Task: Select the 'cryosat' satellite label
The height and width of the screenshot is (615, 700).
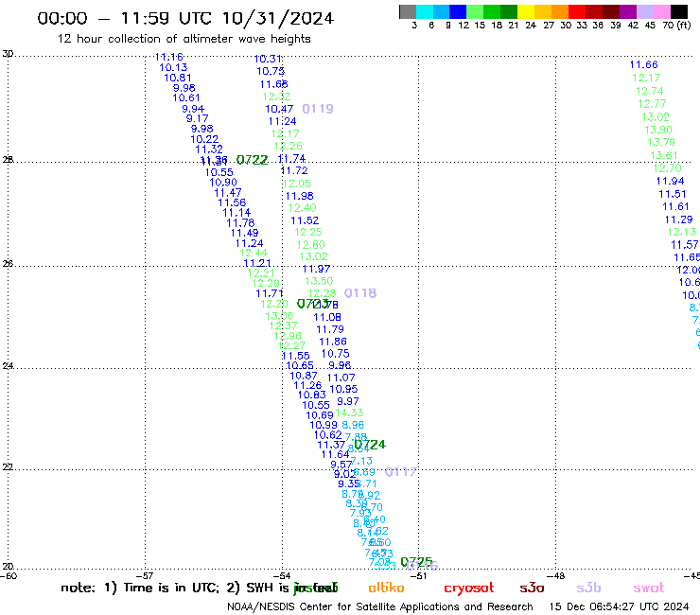Action: click(x=469, y=588)
